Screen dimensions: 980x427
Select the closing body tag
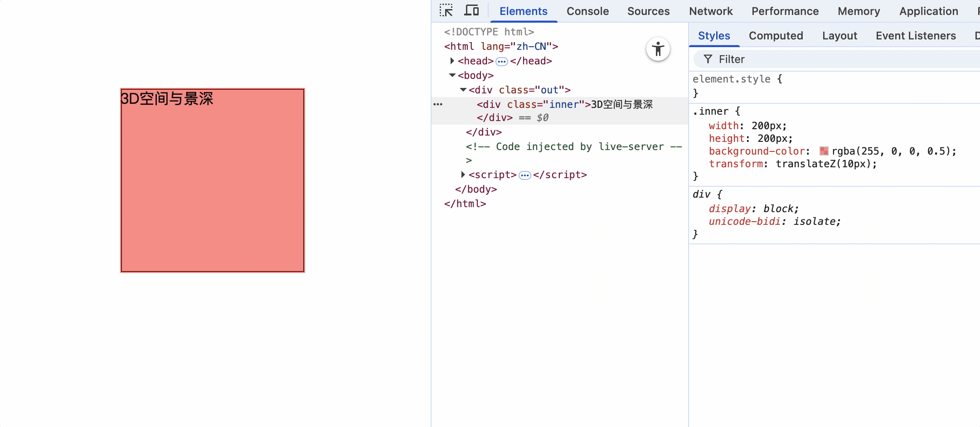476,189
